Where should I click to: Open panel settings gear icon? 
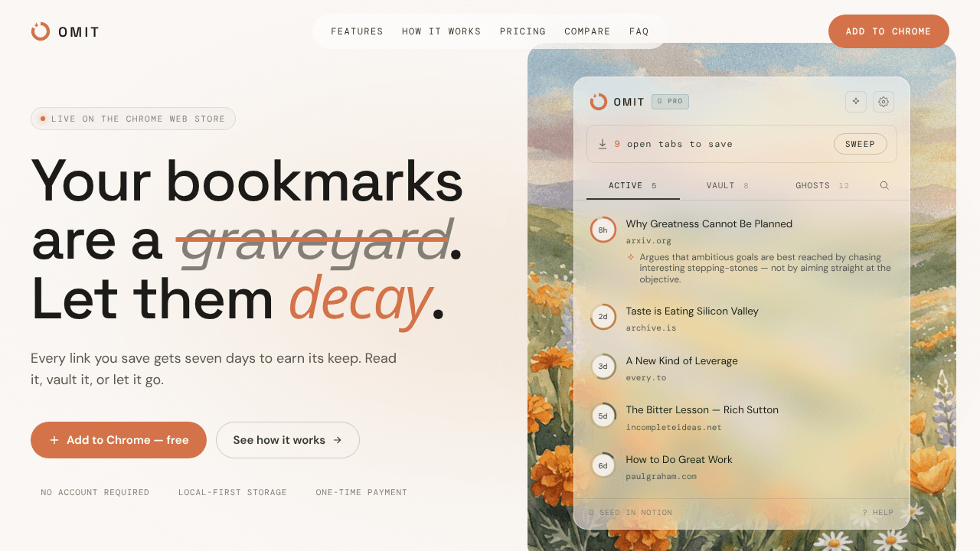[x=884, y=102]
